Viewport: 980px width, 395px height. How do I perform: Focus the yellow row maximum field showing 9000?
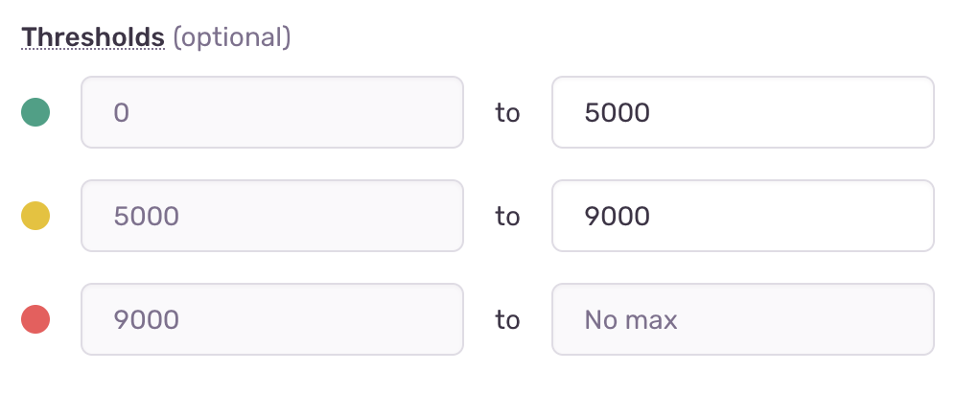(x=742, y=217)
